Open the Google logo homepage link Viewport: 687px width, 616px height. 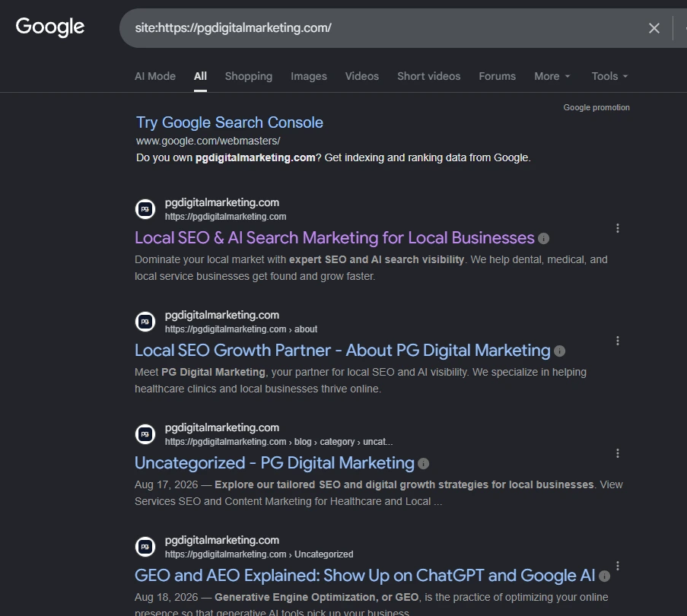(50, 27)
